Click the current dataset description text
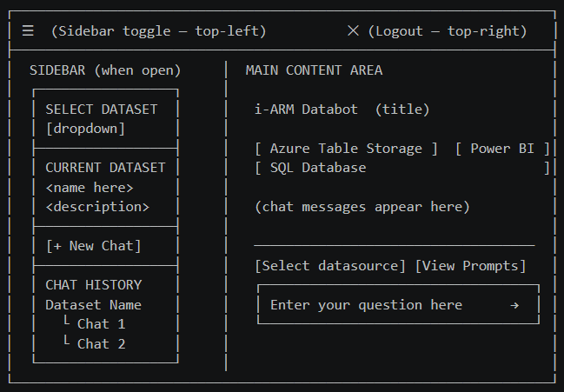 (97, 207)
